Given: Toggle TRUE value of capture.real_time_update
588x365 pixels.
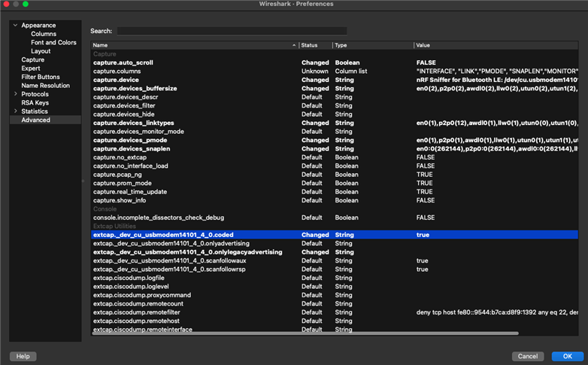Looking at the screenshot, I should (425, 192).
